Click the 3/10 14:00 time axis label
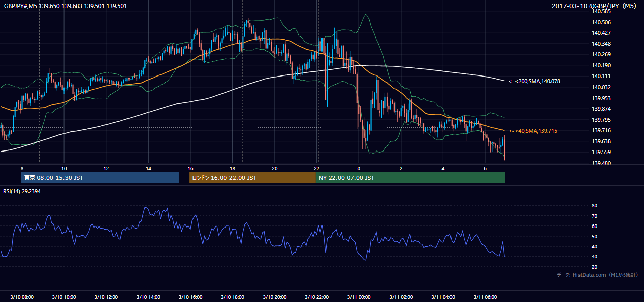This screenshot has height=302, width=644. [147, 297]
